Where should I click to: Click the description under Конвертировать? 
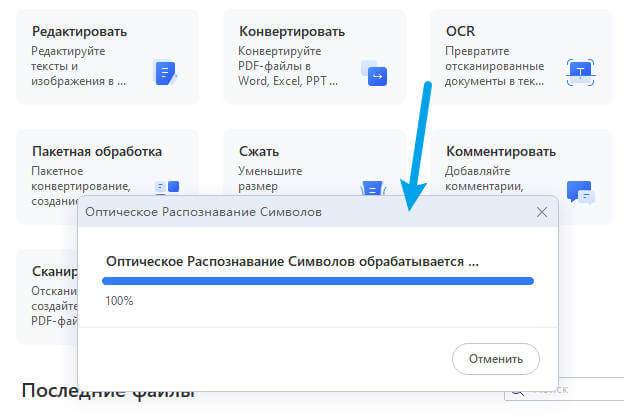click(x=288, y=66)
